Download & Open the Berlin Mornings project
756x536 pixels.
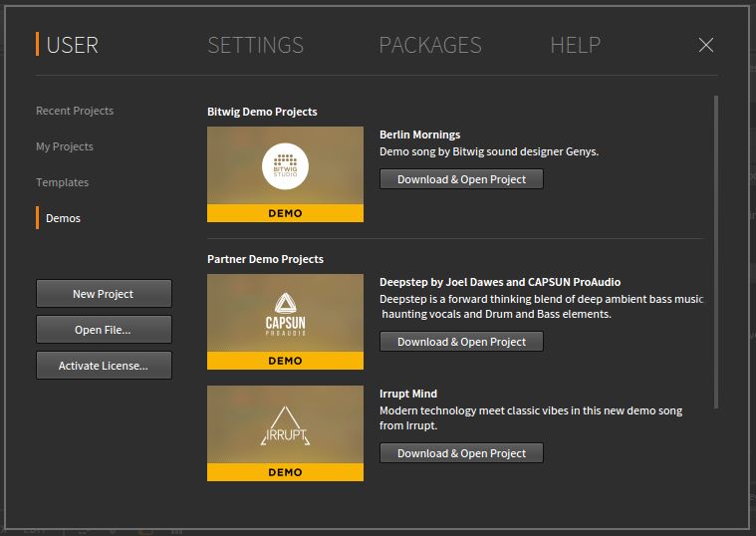[x=461, y=179]
